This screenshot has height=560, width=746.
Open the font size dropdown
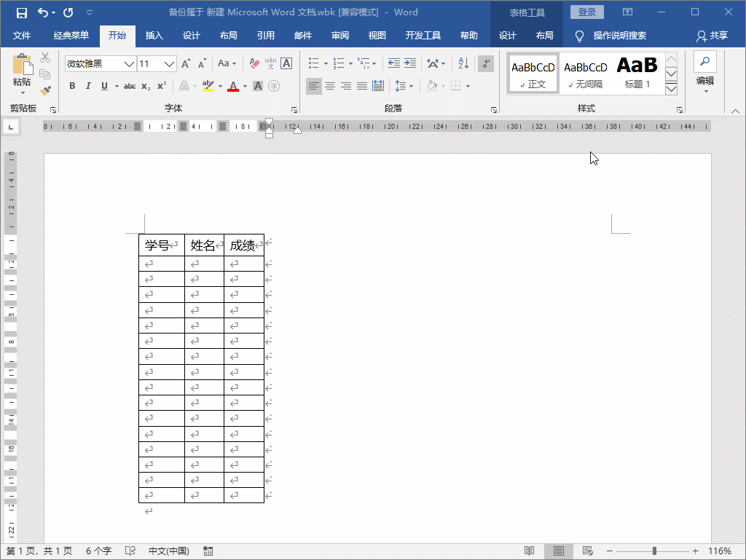tap(169, 64)
